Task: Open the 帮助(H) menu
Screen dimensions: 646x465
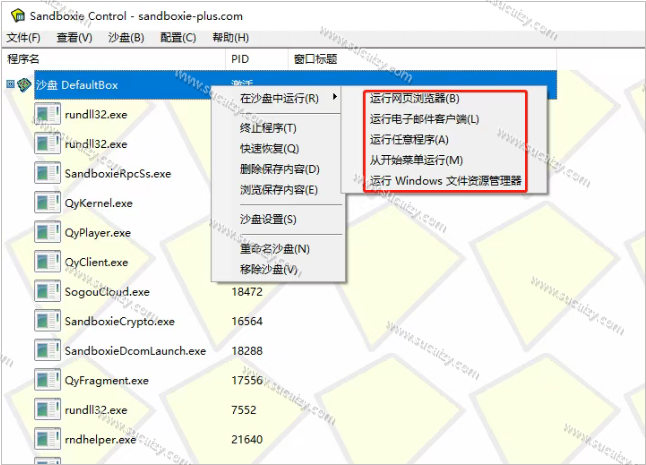Action: pos(231,37)
